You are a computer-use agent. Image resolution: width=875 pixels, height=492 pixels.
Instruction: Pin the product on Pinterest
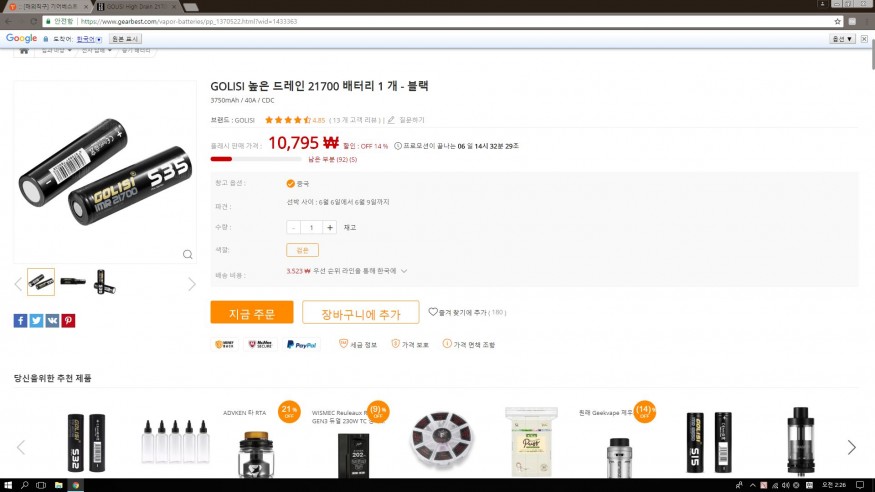click(68, 321)
